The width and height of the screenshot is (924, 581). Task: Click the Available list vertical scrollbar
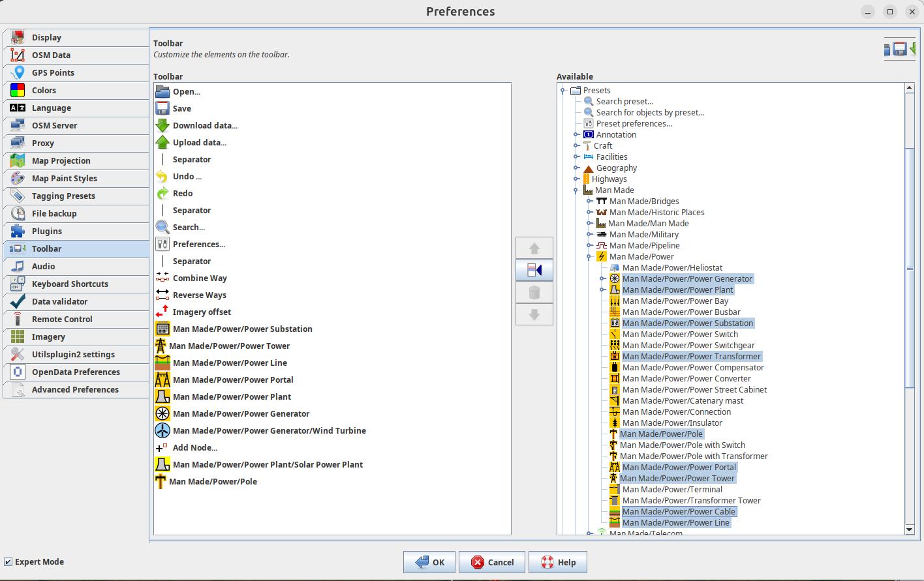(x=910, y=267)
